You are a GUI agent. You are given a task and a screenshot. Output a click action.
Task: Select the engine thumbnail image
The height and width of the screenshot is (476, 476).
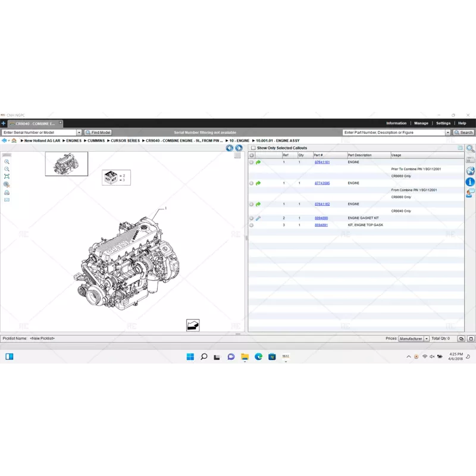[x=67, y=164]
